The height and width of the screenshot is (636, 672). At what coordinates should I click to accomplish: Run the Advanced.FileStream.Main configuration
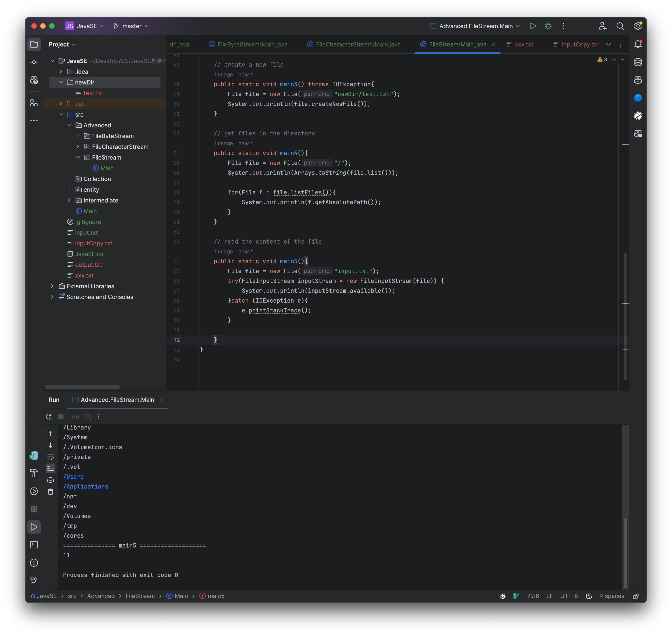click(533, 26)
